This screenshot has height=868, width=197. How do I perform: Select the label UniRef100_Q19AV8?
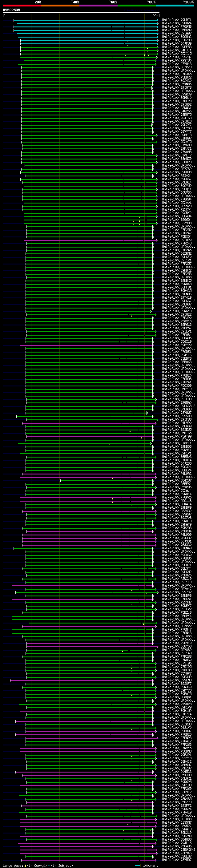(176, 704)
